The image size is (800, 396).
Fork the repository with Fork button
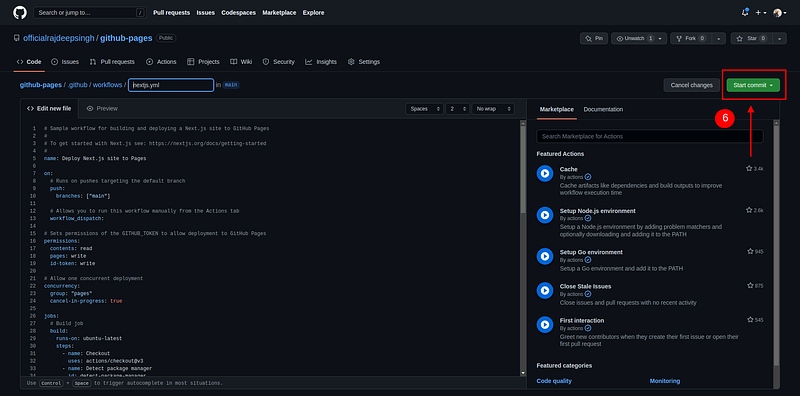coord(691,38)
